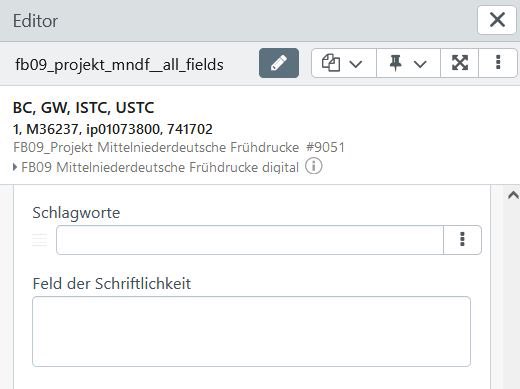The width and height of the screenshot is (520, 389).
Task: Close the Editor panel with the X button
Action: click(497, 20)
